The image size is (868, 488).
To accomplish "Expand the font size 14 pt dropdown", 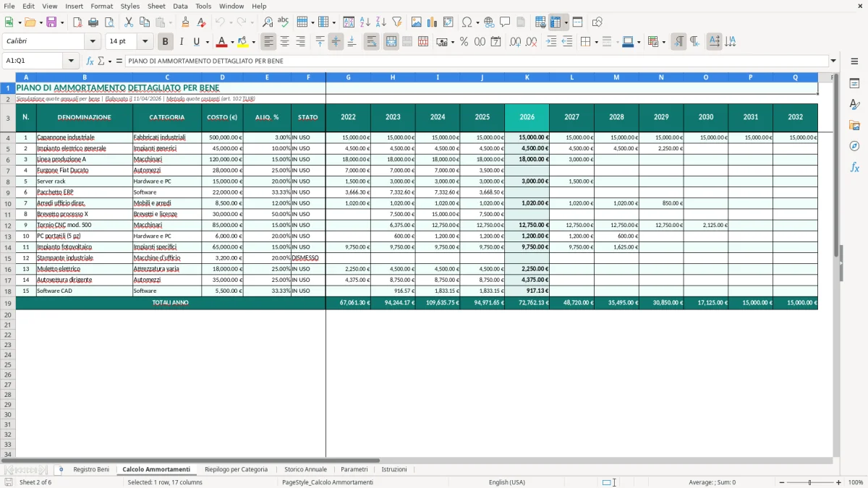I will pyautogui.click(x=145, y=42).
